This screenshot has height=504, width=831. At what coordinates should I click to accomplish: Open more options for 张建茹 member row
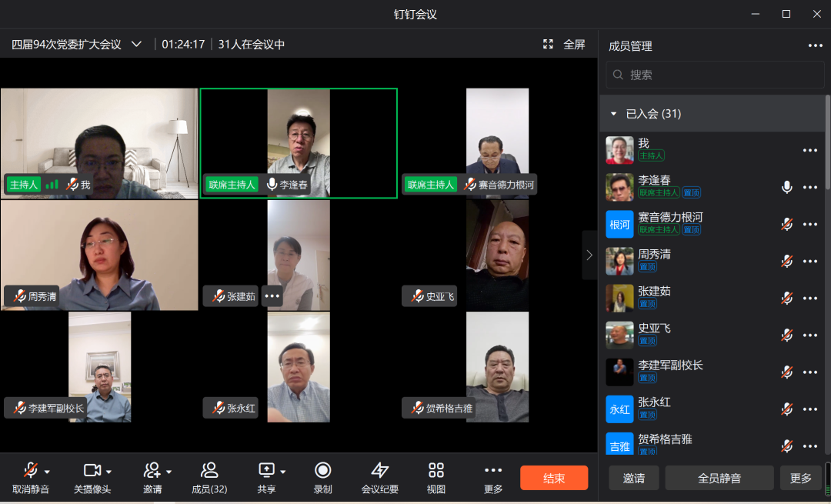(x=809, y=299)
